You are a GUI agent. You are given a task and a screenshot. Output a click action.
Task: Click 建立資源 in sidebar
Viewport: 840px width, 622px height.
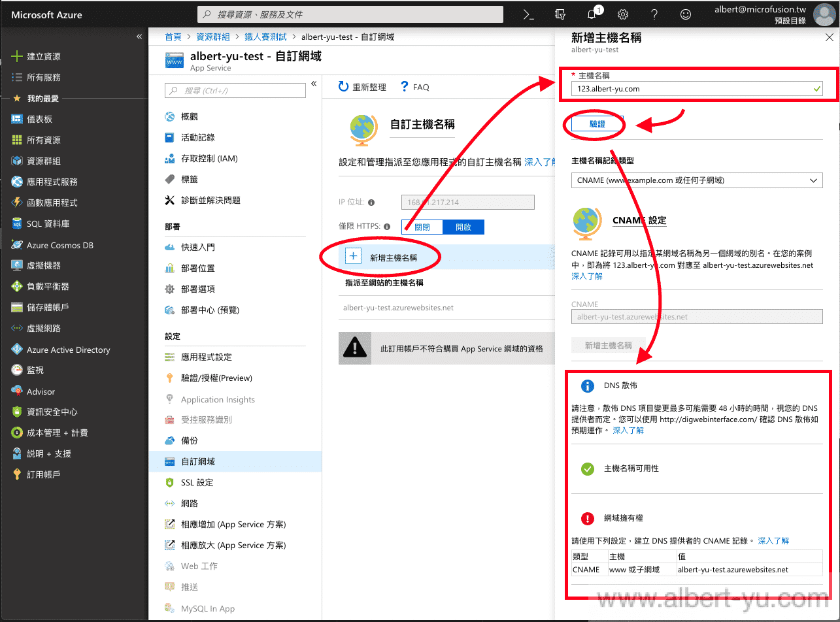coord(43,56)
